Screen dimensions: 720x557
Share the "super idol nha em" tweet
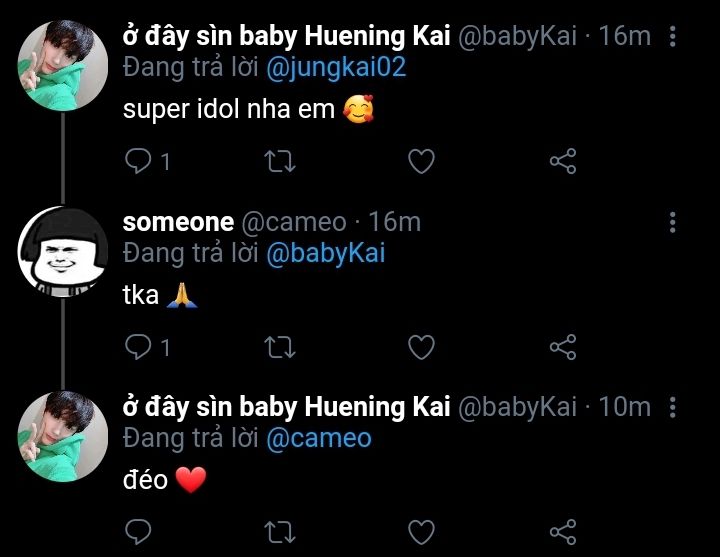click(563, 161)
